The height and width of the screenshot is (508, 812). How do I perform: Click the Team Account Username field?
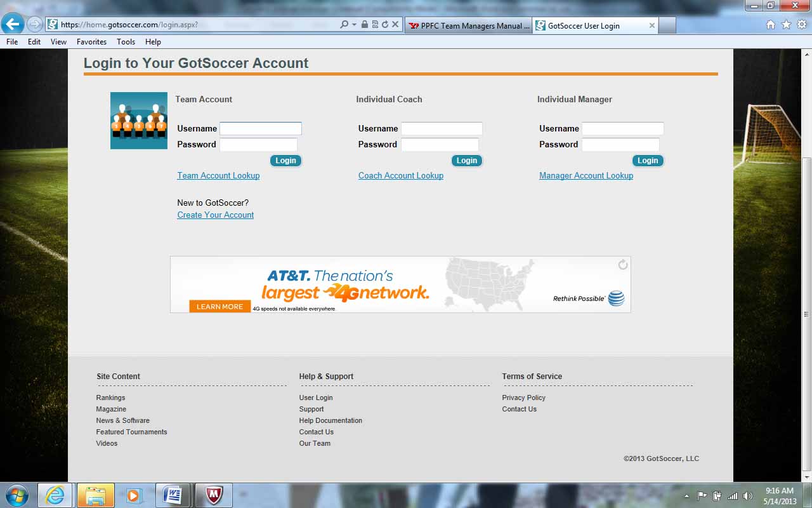point(261,128)
